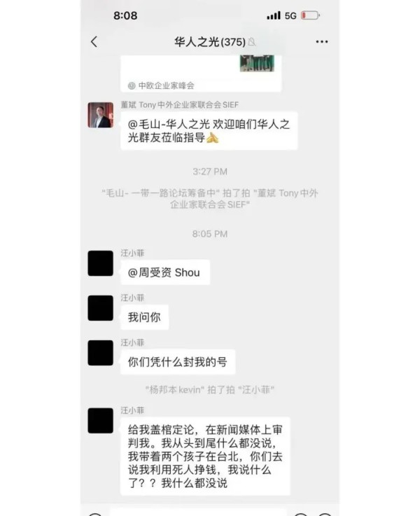Tap the thumbnail image in shared card
420x516 pixels.
tap(257, 63)
